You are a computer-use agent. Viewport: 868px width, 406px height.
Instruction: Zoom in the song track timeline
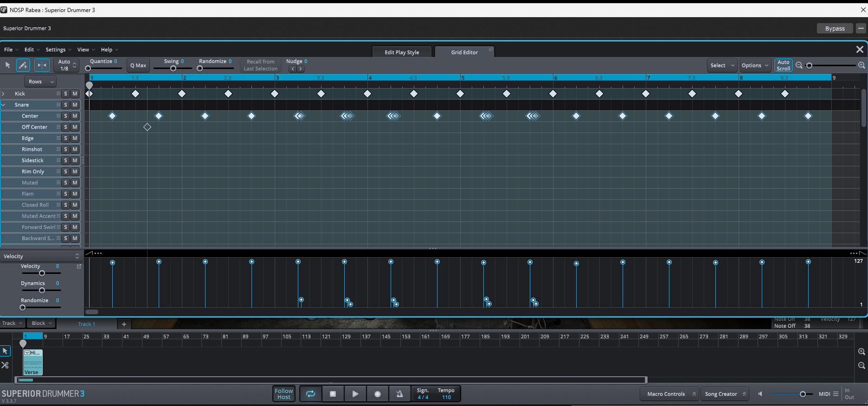pos(862,351)
